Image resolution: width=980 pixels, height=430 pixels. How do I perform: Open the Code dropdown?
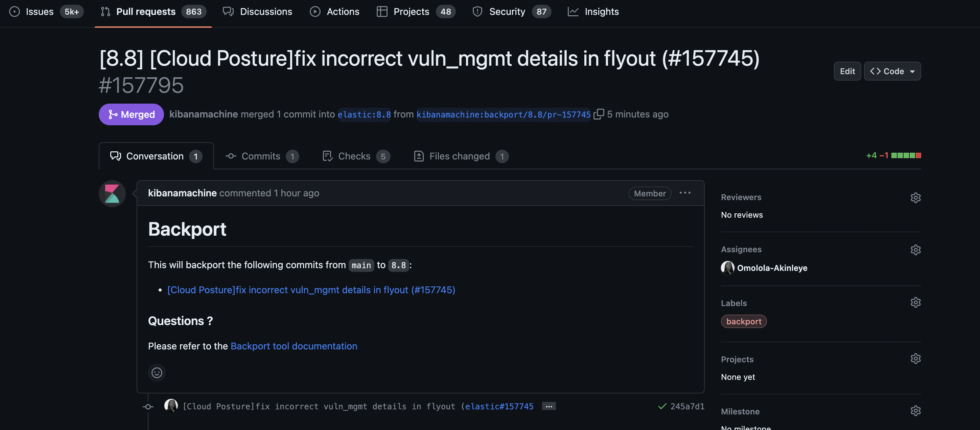892,71
